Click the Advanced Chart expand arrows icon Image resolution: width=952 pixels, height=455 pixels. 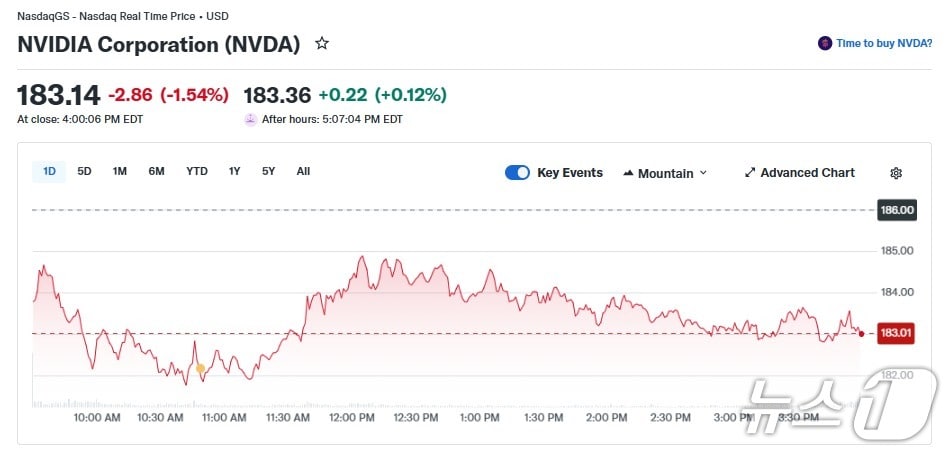coord(750,173)
